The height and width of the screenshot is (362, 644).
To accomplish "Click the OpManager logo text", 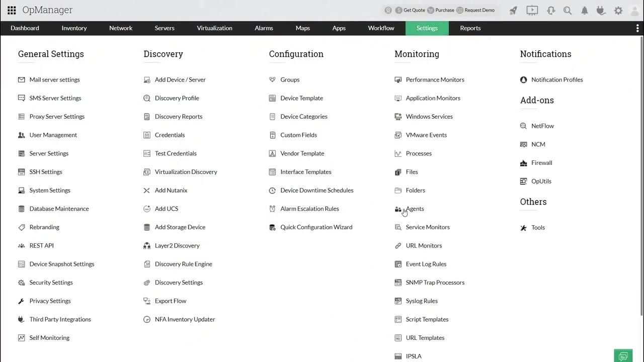I will coord(47,10).
